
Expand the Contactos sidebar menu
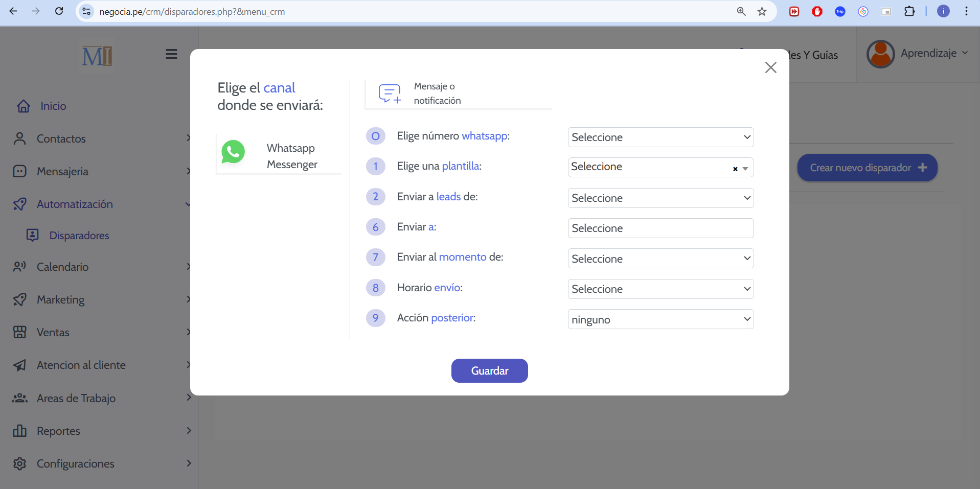(61, 139)
